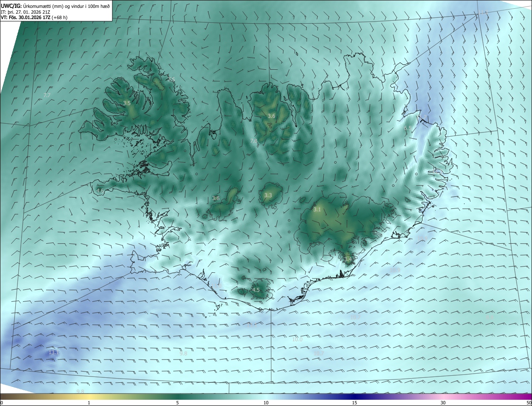Select the colorbar tick label 1
Image resolution: width=532 pixels, height=406 pixels.
point(89,403)
